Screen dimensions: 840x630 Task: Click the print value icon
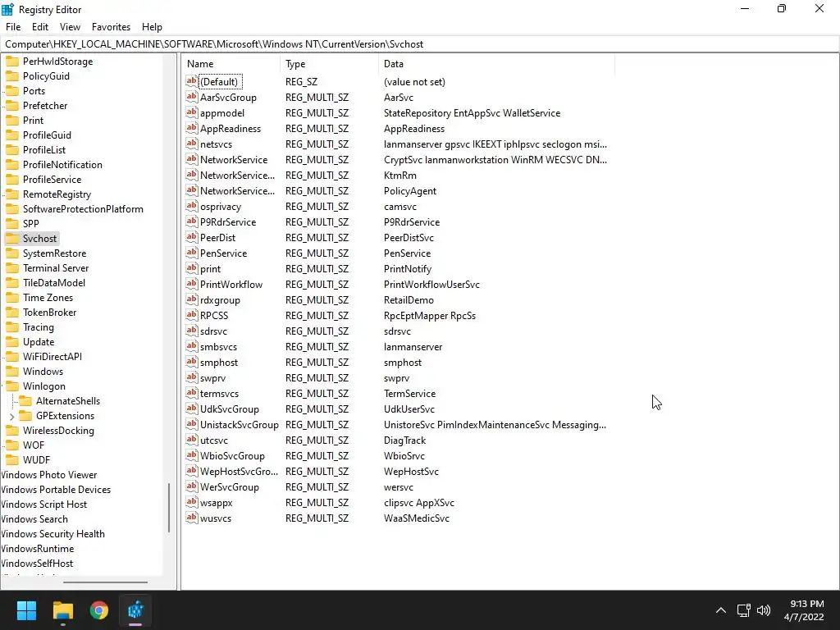pos(192,268)
